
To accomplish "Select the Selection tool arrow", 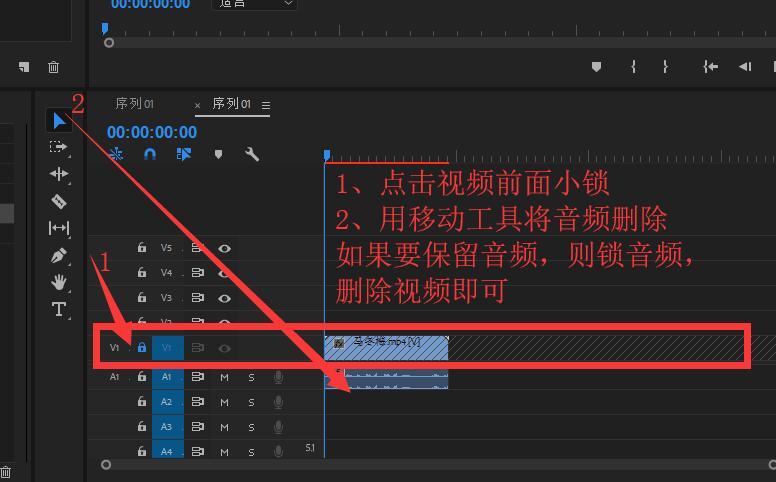I will (59, 121).
